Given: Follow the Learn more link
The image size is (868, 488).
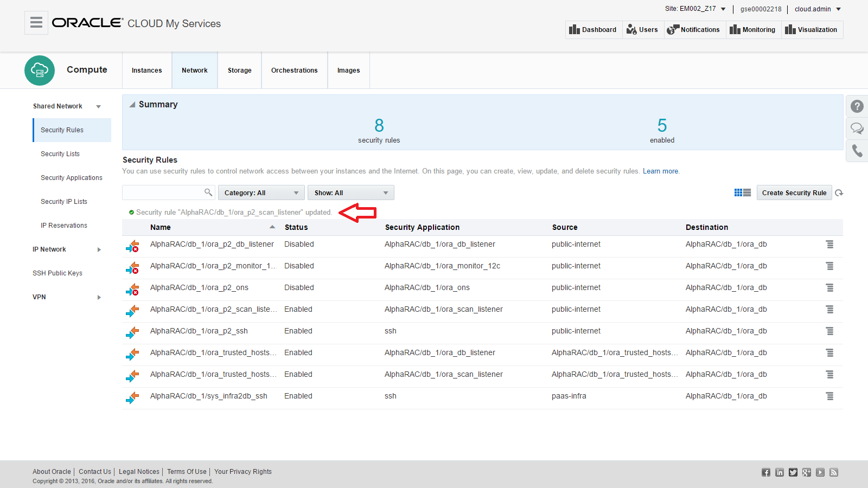Looking at the screenshot, I should point(661,171).
